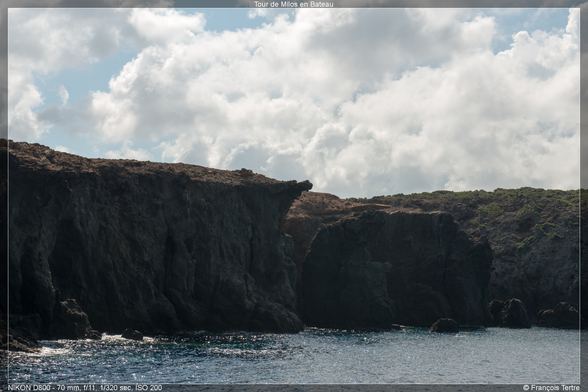
Task: Click the copyright text '© François Tertre'
Action: [551, 388]
